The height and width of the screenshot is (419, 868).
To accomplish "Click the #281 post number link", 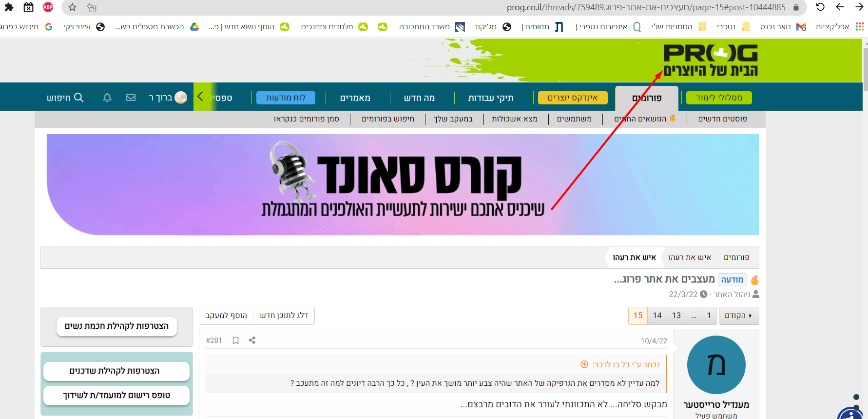I will pyautogui.click(x=214, y=340).
